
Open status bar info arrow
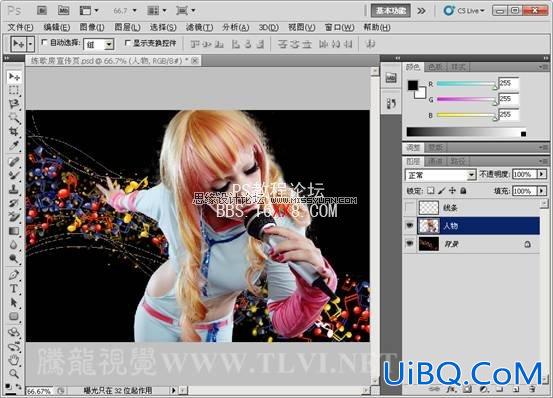pyautogui.click(x=173, y=390)
